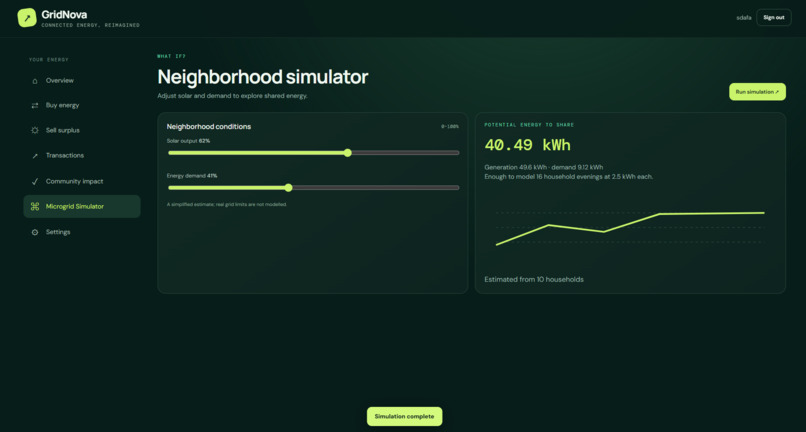Viewport: 806px width, 432px height.
Task: Click the Community impact checkmark icon
Action: 35,182
